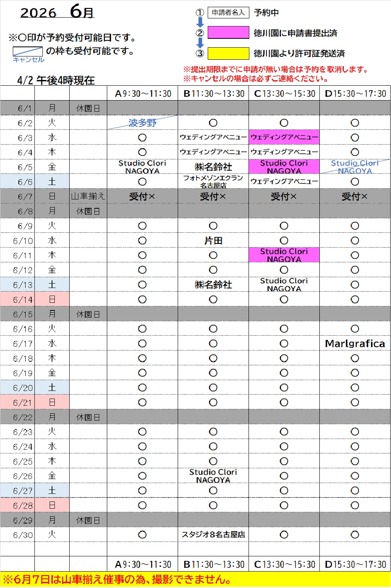Image resolution: width=391 pixels, height=588 pixels.
Task: Click the top A 9:30～11:30 column header
Action: point(143,94)
